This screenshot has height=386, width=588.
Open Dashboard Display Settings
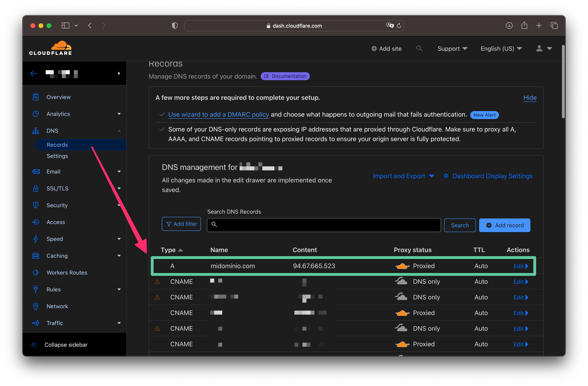point(488,176)
